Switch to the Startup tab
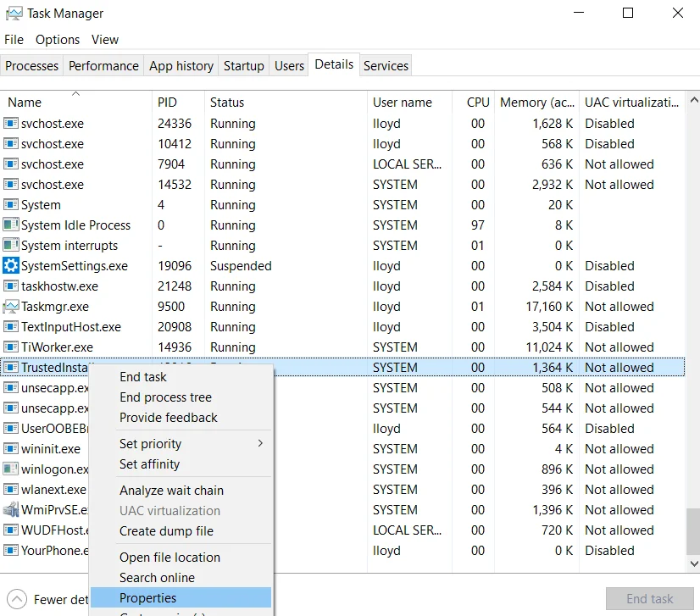This screenshot has width=700, height=616. pyautogui.click(x=244, y=65)
